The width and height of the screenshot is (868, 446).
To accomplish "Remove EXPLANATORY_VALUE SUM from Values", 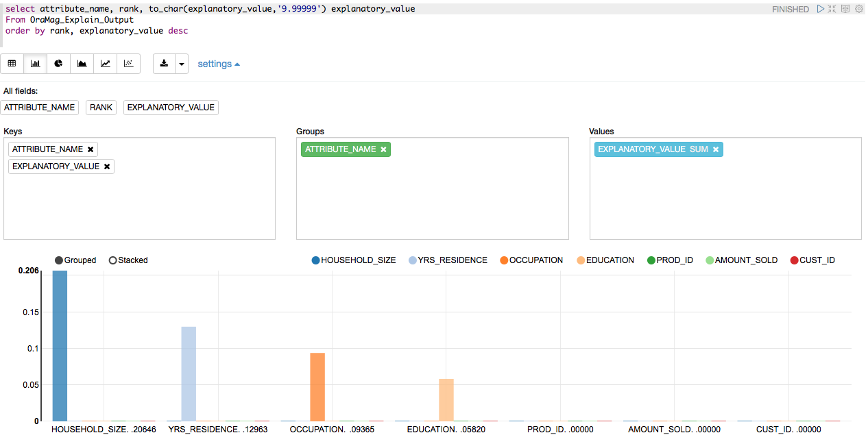I will (716, 149).
